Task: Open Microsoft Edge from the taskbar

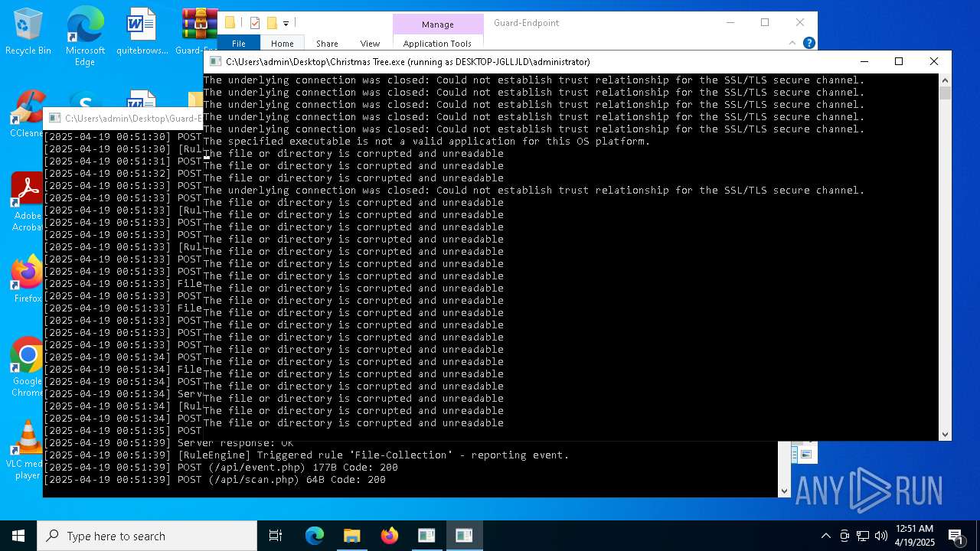Action: (x=315, y=536)
